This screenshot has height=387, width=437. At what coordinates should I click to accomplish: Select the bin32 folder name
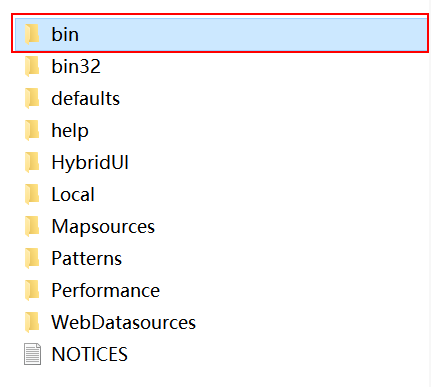76,66
